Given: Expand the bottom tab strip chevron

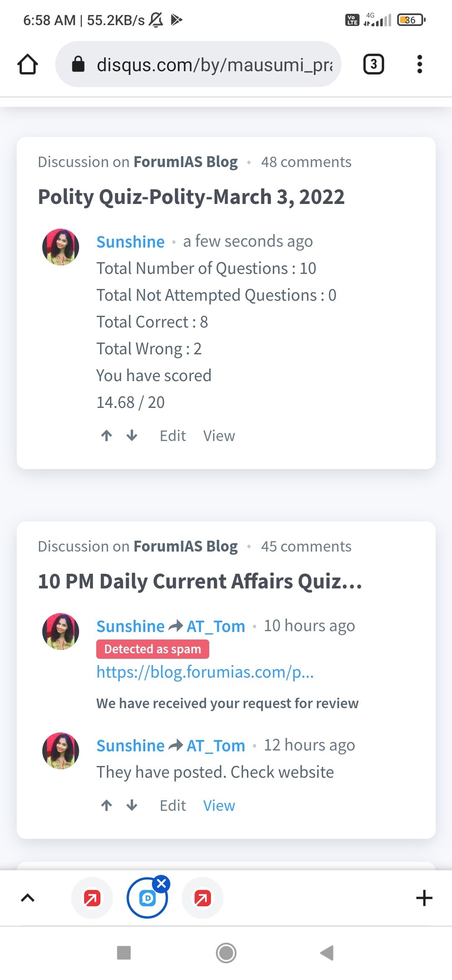Looking at the screenshot, I should point(28,898).
